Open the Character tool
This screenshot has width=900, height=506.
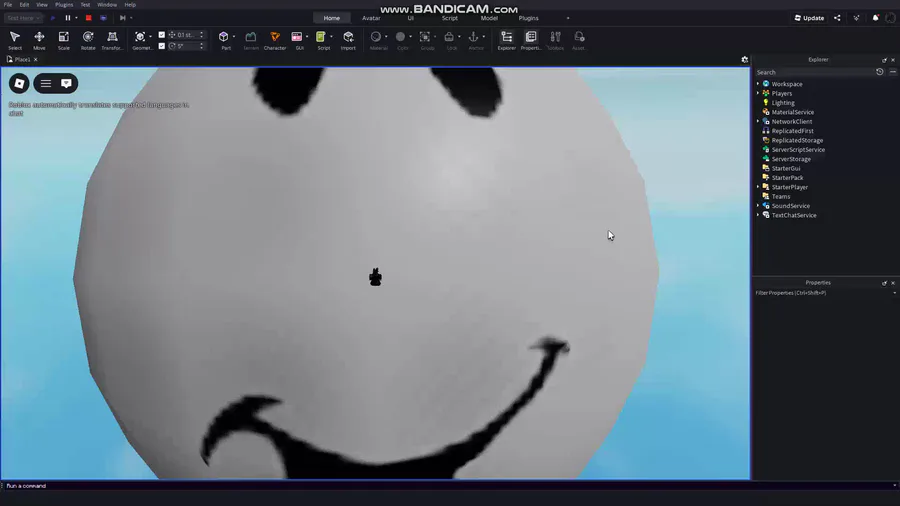point(275,40)
